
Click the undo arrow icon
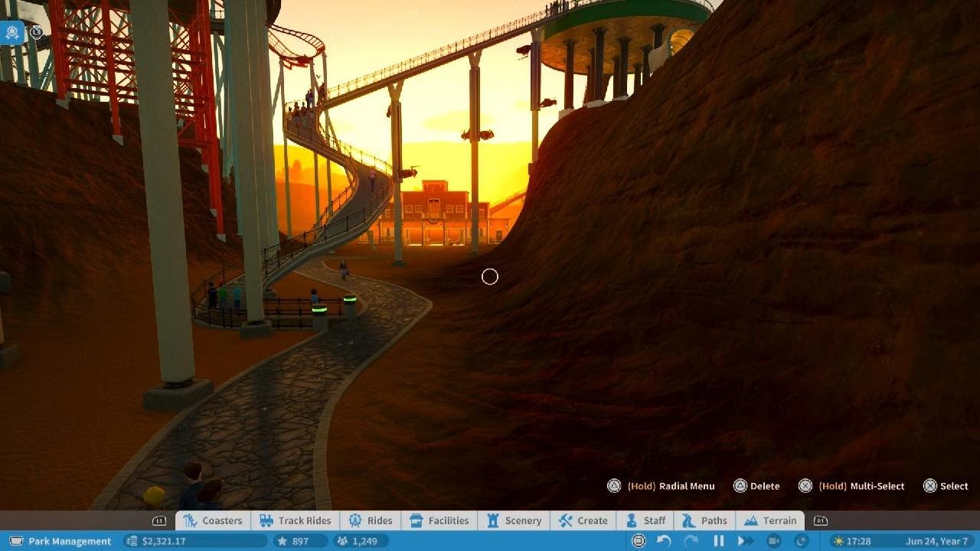[x=664, y=541]
